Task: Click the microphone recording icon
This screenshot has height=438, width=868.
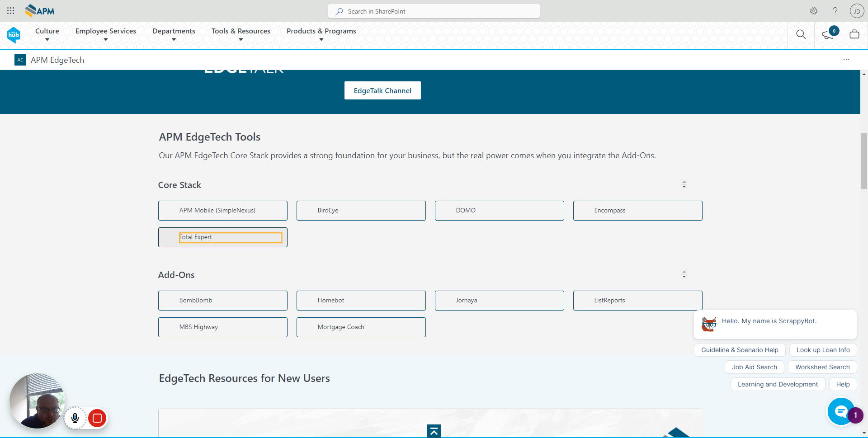Action: coord(75,418)
